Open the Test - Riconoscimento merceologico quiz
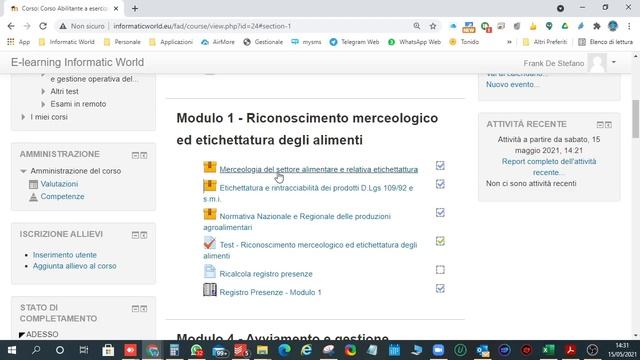 [x=310, y=250]
